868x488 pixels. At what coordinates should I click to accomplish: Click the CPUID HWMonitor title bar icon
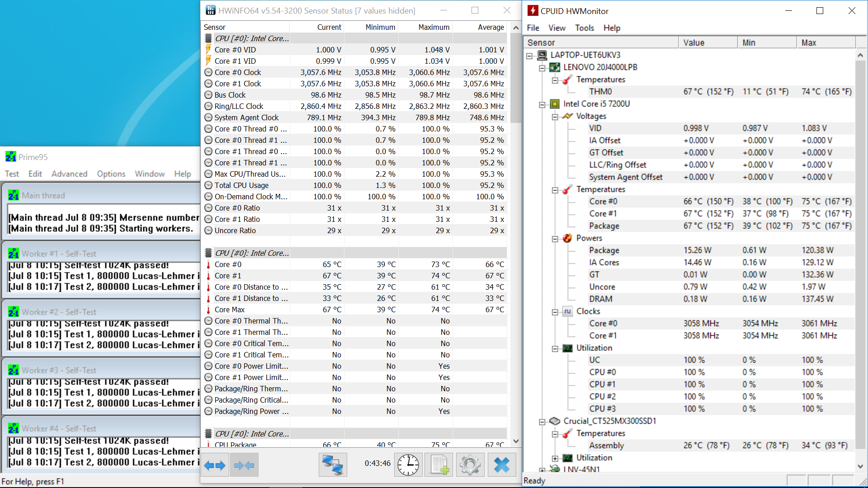(533, 11)
